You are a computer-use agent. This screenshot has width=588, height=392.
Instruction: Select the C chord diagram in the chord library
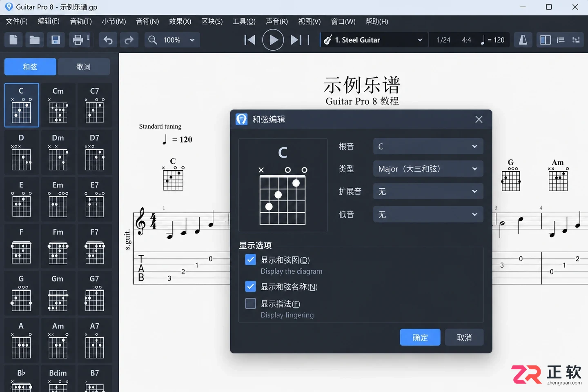pos(22,105)
